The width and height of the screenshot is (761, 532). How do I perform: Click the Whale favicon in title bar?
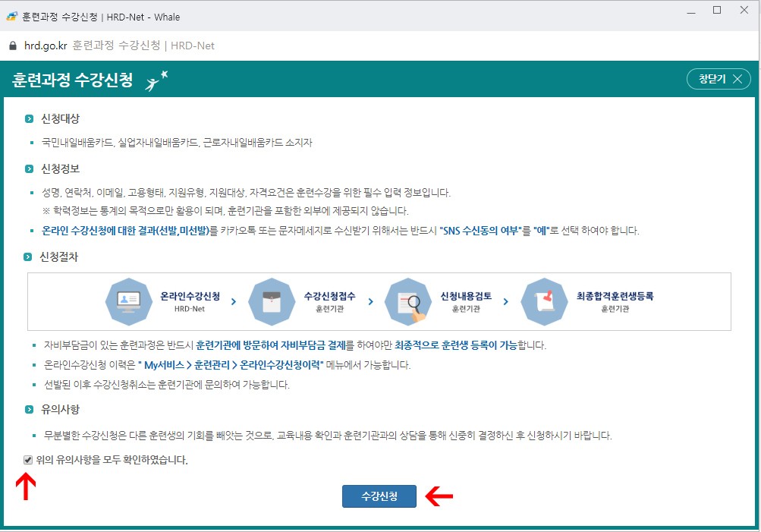coord(11,16)
